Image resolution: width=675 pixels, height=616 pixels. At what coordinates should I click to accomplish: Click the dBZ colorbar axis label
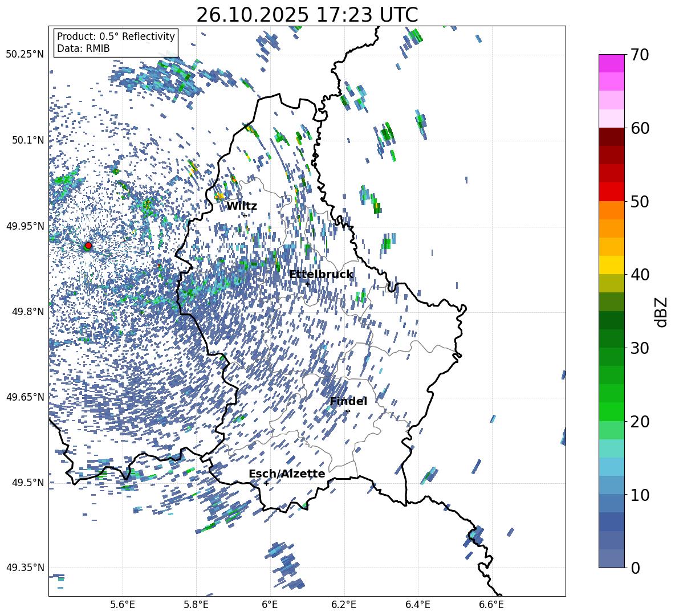[662, 312]
